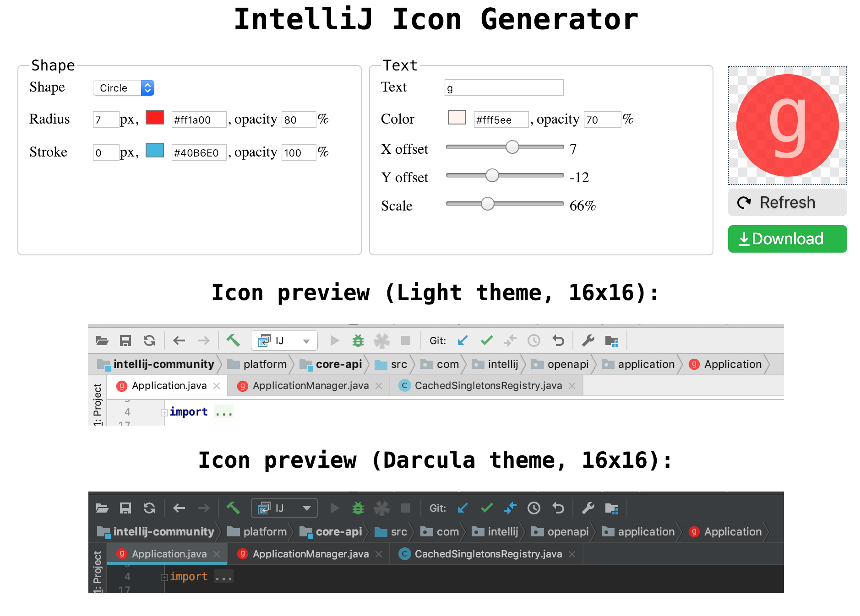The height and width of the screenshot is (616, 860).
Task: Click openapi breadcrumb in Darcula preview
Action: (560, 532)
